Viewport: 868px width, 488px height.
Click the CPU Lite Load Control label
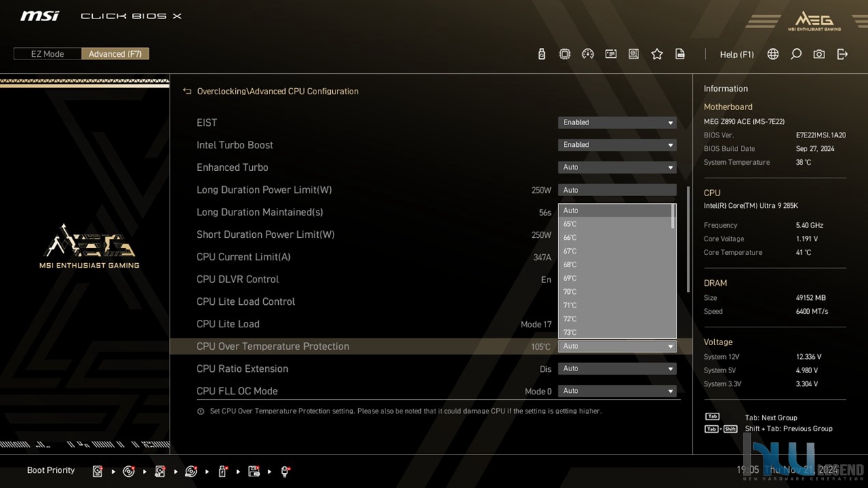click(x=245, y=302)
